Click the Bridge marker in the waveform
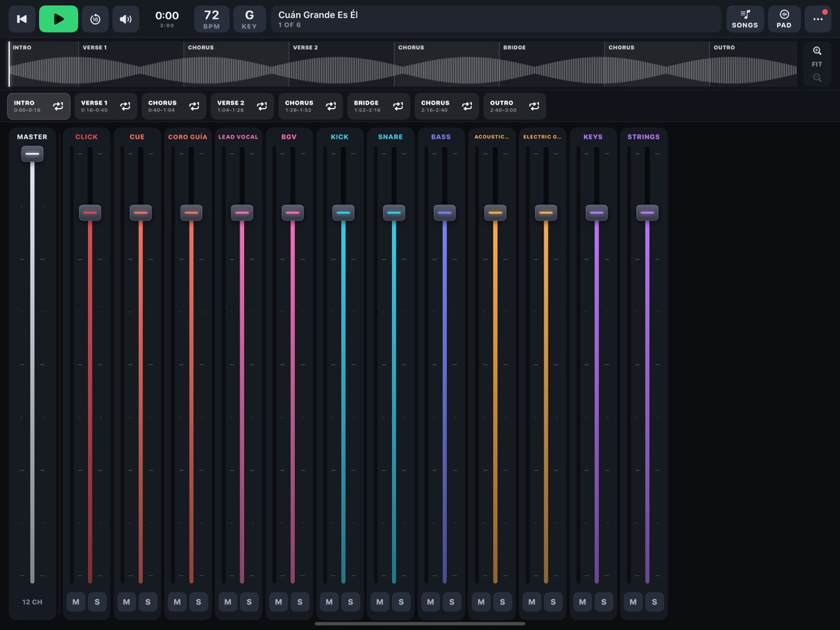This screenshot has width=840, height=630. (x=514, y=48)
